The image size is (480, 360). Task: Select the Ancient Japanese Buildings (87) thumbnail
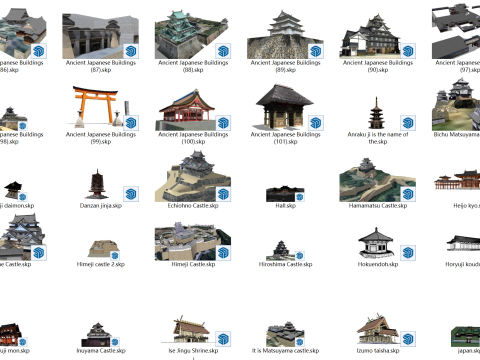(x=100, y=36)
